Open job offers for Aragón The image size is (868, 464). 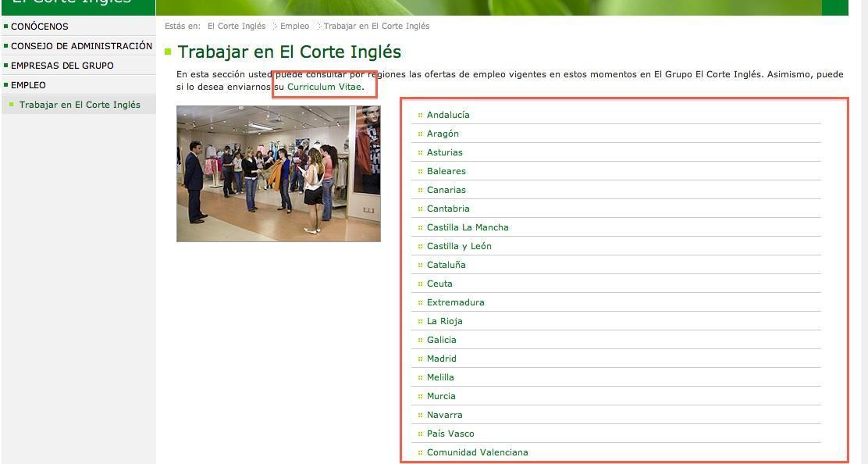click(x=443, y=134)
